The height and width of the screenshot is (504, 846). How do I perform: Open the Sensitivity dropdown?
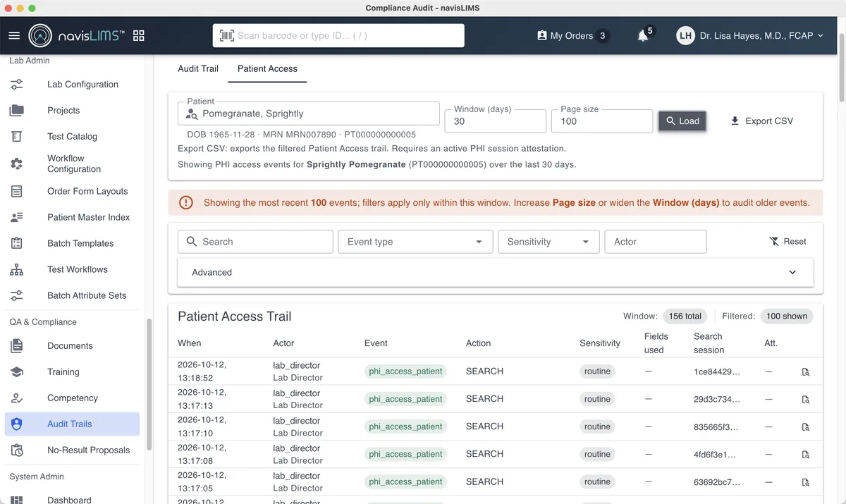point(548,242)
